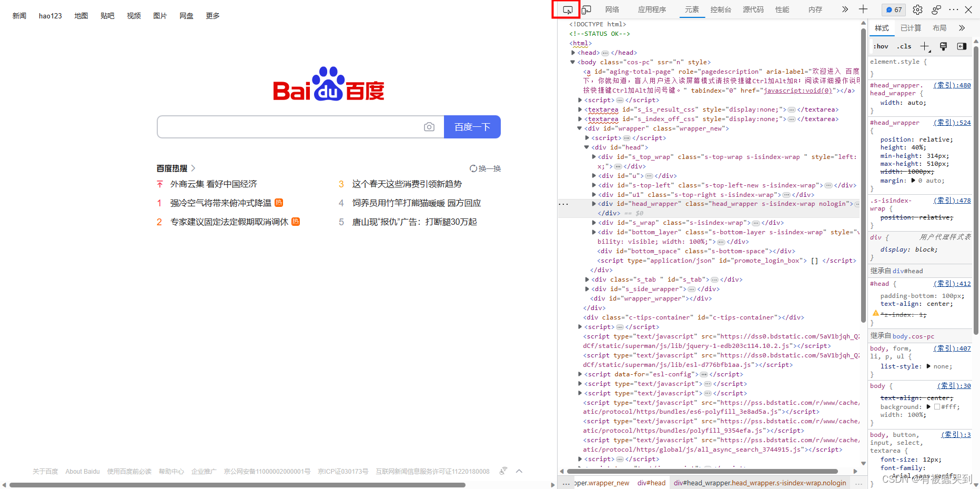This screenshot has width=980, height=489.
Task: Open source link (索引):480
Action: pyautogui.click(x=952, y=85)
